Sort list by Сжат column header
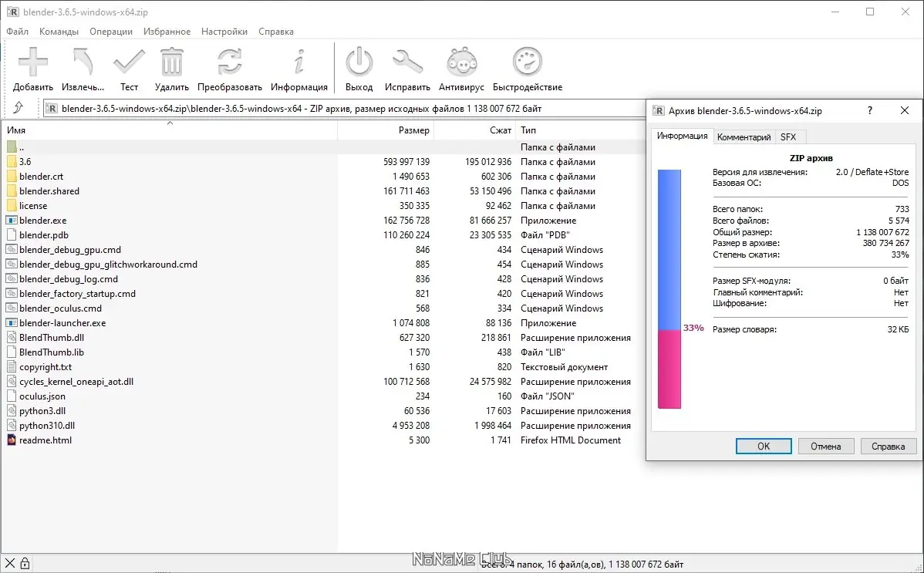 click(x=474, y=130)
